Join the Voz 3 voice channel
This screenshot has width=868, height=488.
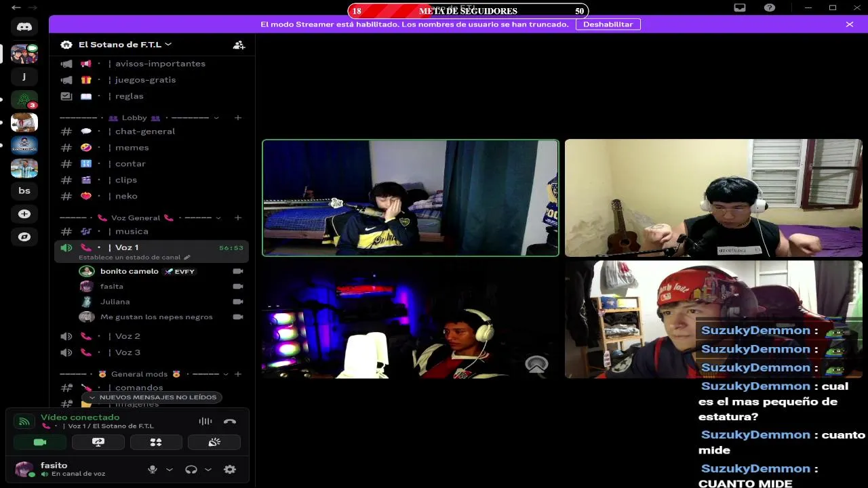(x=151, y=352)
